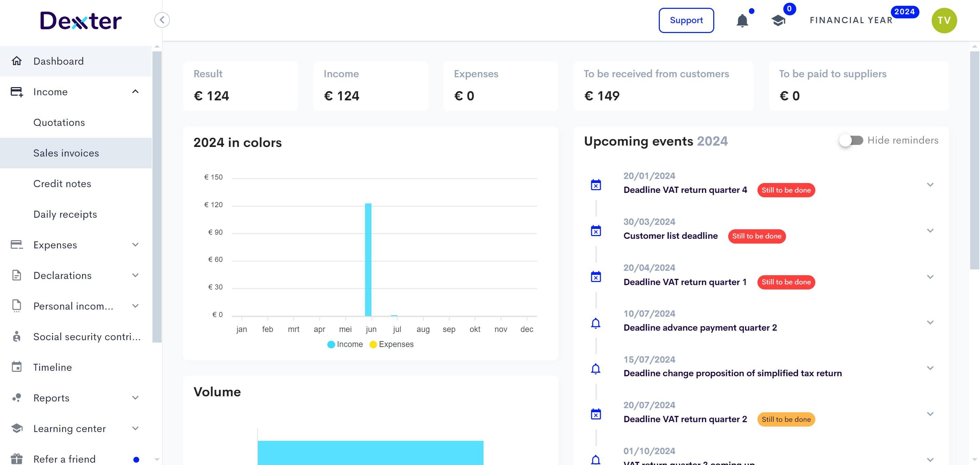The image size is (980, 465).
Task: Click the Dexter logo
Action: click(81, 20)
